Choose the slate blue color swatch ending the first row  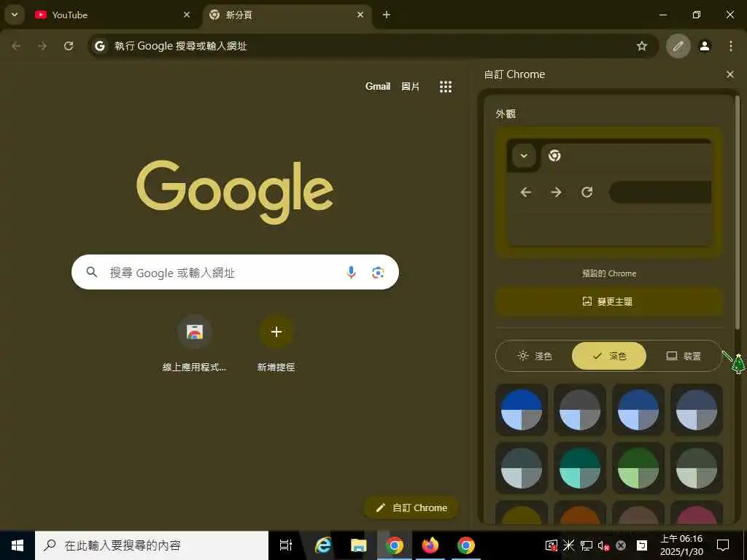click(x=697, y=410)
